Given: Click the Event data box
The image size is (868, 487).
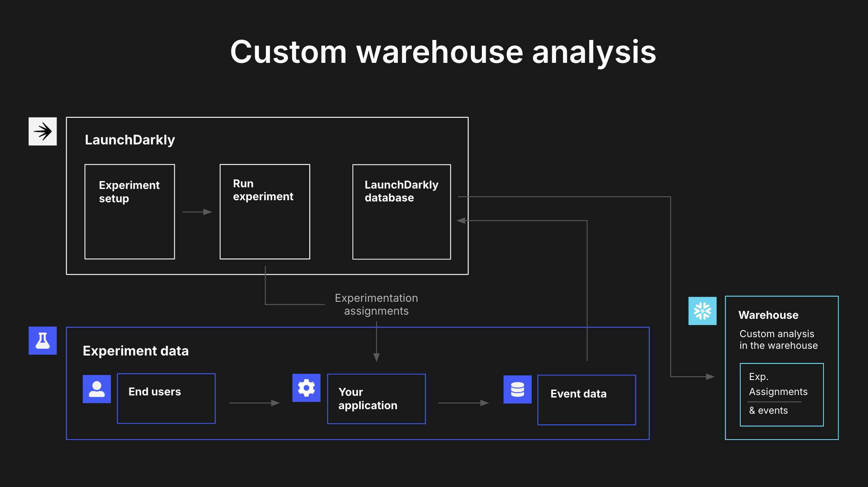Looking at the screenshot, I should 586,400.
